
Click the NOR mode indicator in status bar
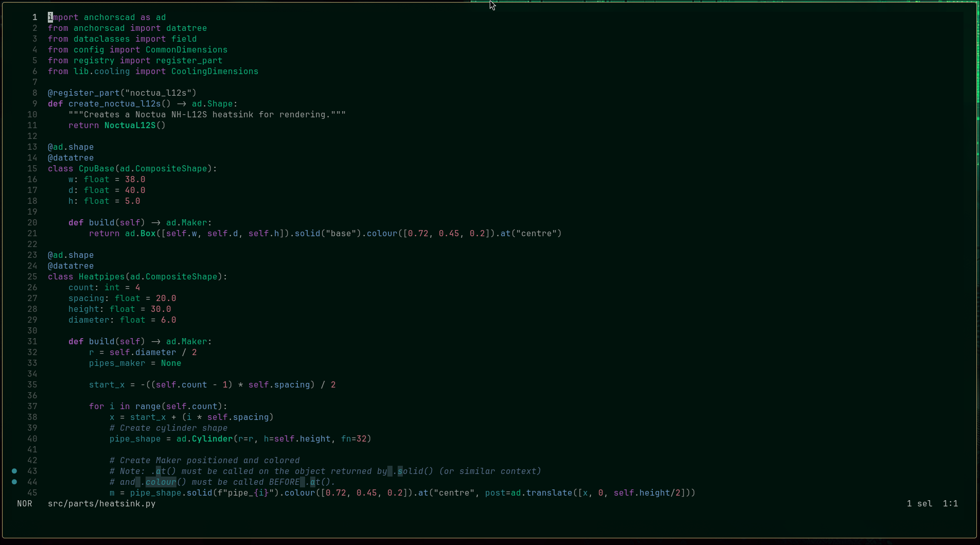[24, 504]
